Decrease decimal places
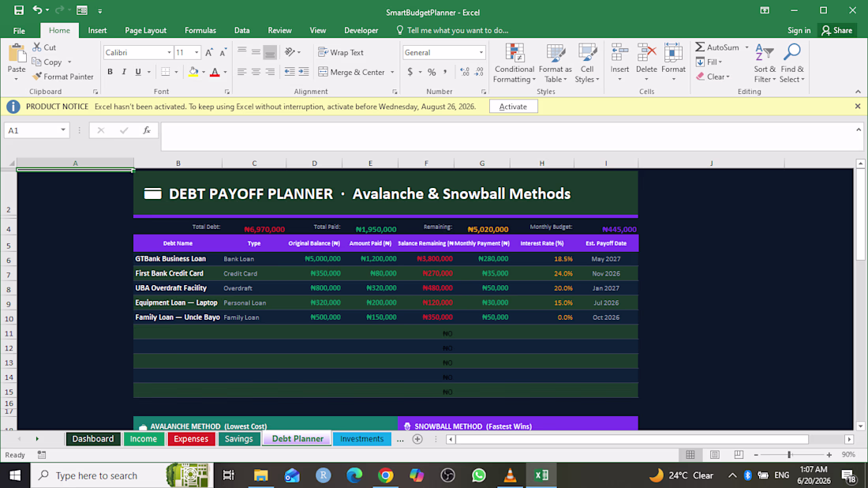868x488 pixels. [x=479, y=72]
